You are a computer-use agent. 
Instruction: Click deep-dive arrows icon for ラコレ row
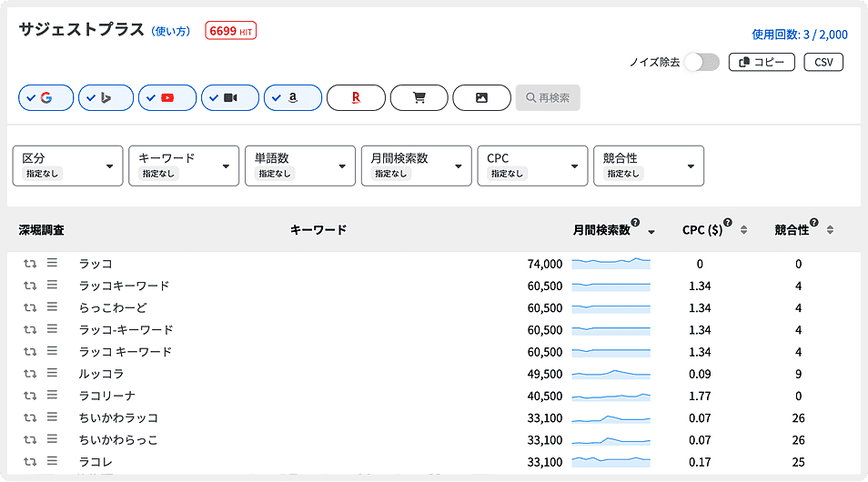(x=30, y=462)
